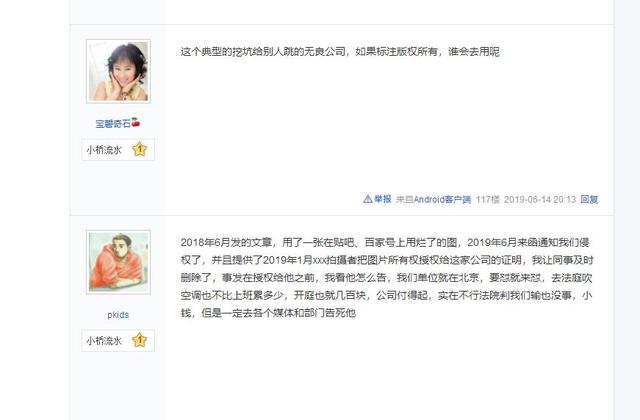640x420 pixels.
Task: Click the line ending 告死他
Action: [268, 313]
